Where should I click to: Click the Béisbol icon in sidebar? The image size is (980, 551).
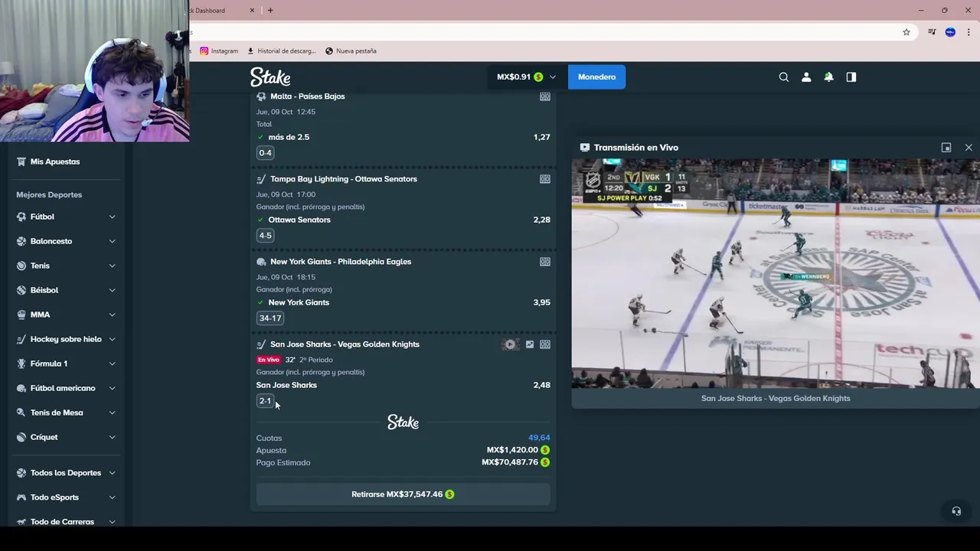pos(21,290)
